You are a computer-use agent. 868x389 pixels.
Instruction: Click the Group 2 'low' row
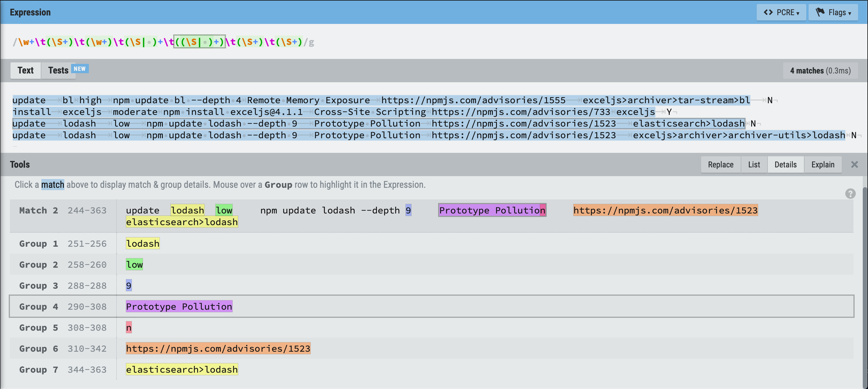click(x=431, y=264)
